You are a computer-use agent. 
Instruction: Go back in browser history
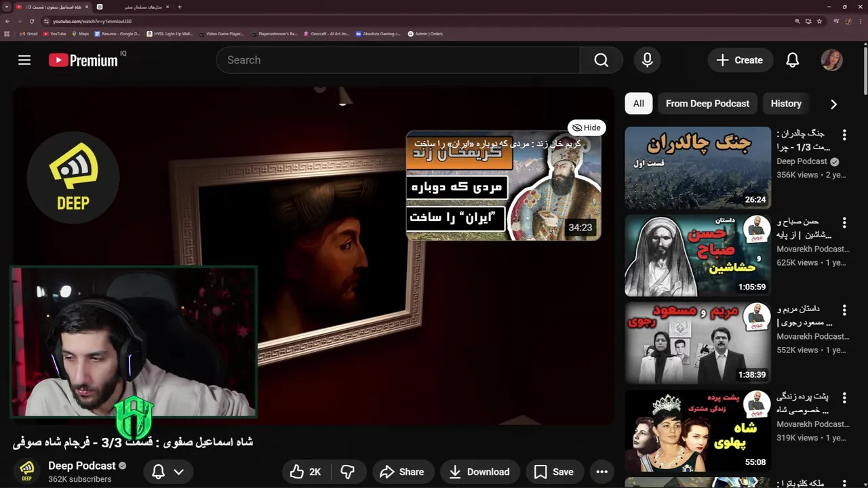(7, 21)
